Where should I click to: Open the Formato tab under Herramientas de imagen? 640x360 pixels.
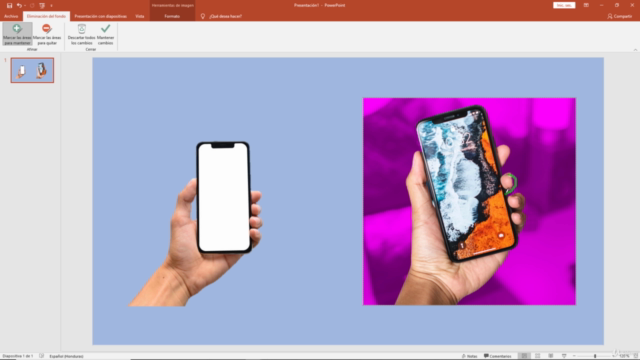[x=172, y=16]
